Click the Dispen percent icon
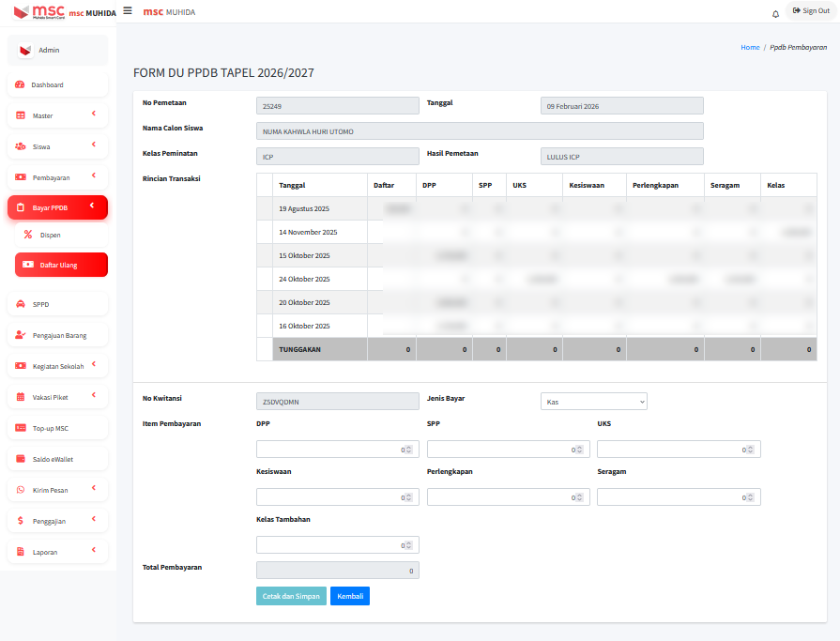This screenshot has height=641, width=840. [28, 235]
